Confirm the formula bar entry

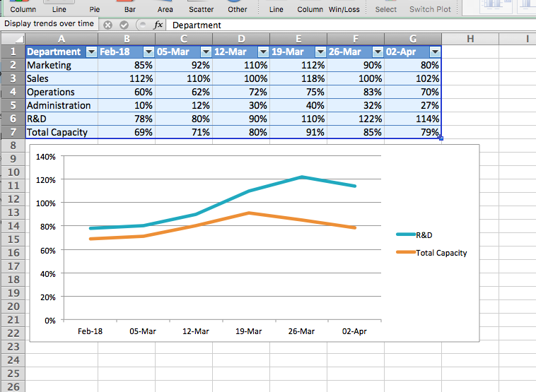124,25
